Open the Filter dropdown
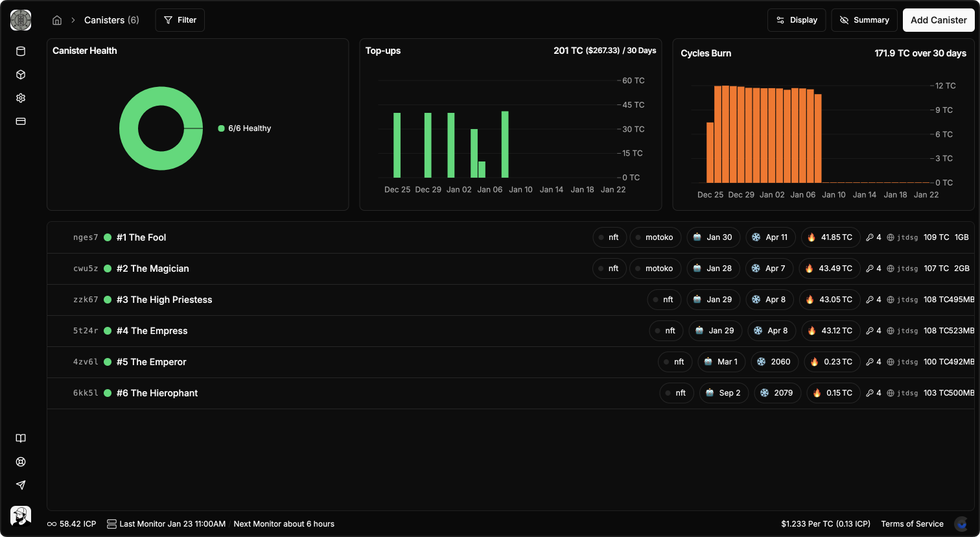The image size is (980, 537). [x=180, y=20]
